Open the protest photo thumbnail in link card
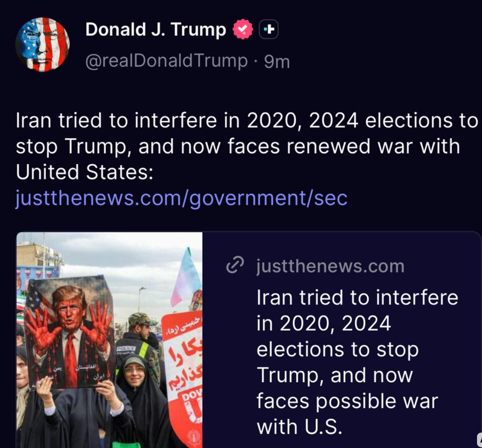This screenshot has width=482, height=448. coord(109,340)
